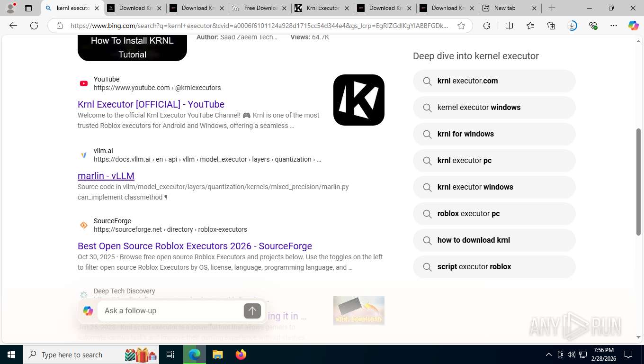
Task: Open Best Open Source Roblox Executors link
Action: pyautogui.click(x=195, y=246)
